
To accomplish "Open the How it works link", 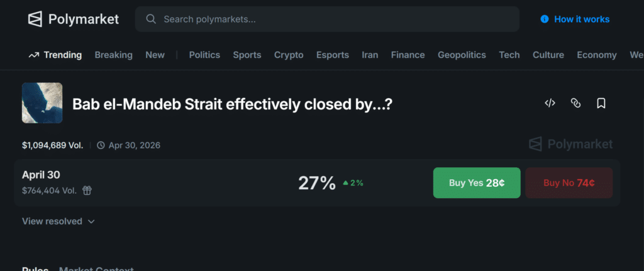I will (581, 19).
